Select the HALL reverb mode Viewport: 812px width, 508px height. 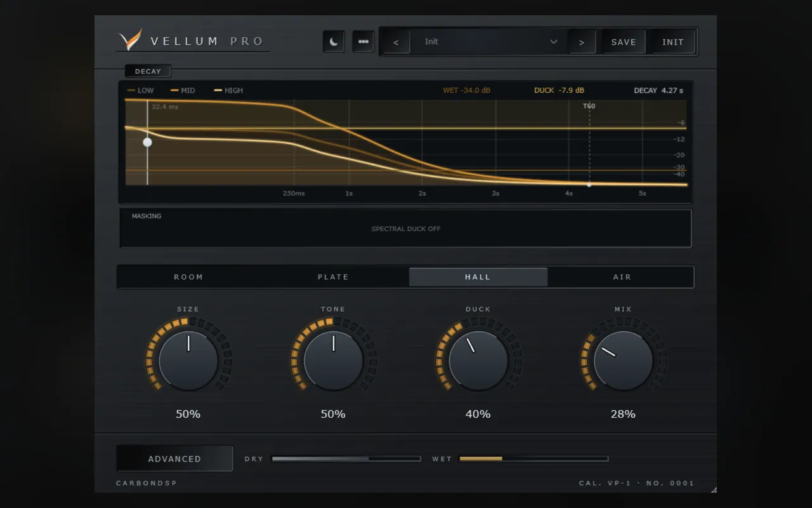click(x=478, y=277)
